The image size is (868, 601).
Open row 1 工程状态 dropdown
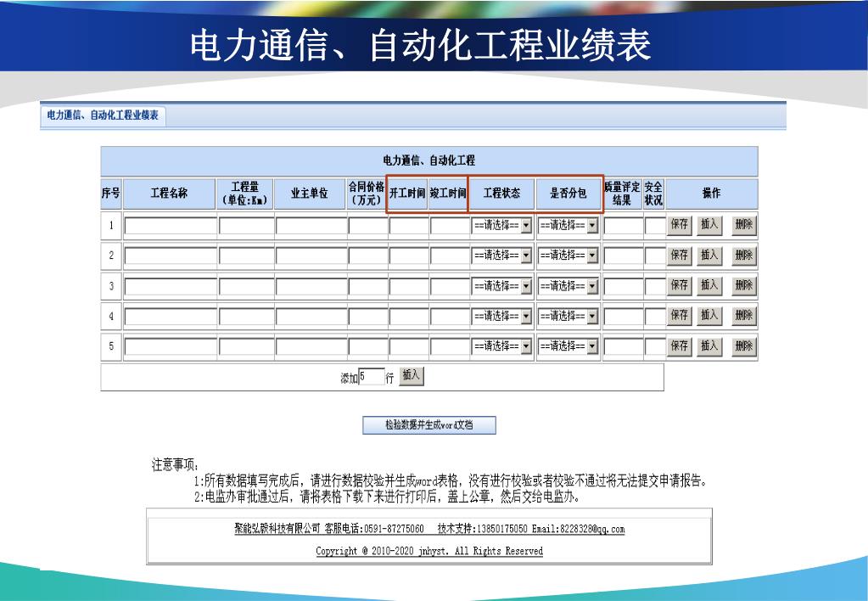(x=502, y=226)
